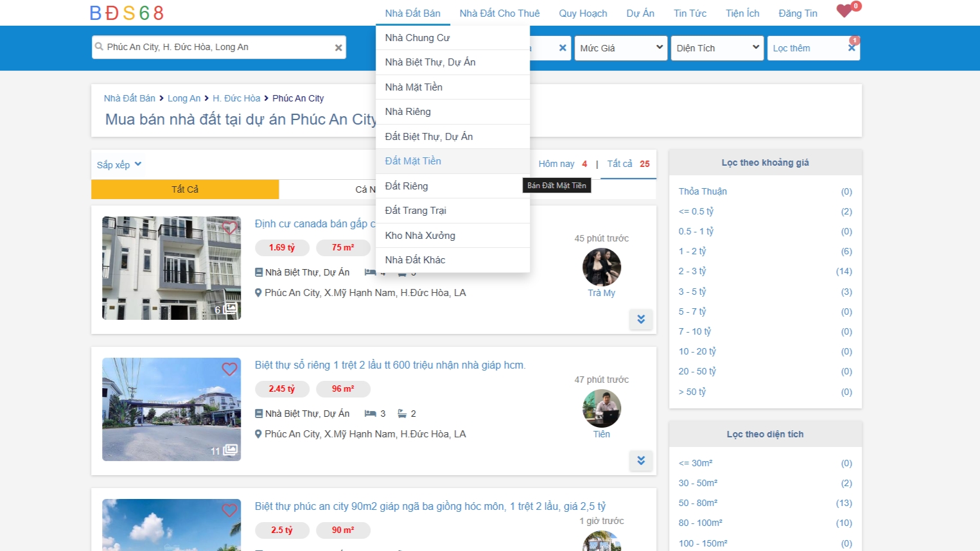The image size is (980, 551).
Task: Select Kho Nhà Xưởng menu item
Action: (453, 236)
